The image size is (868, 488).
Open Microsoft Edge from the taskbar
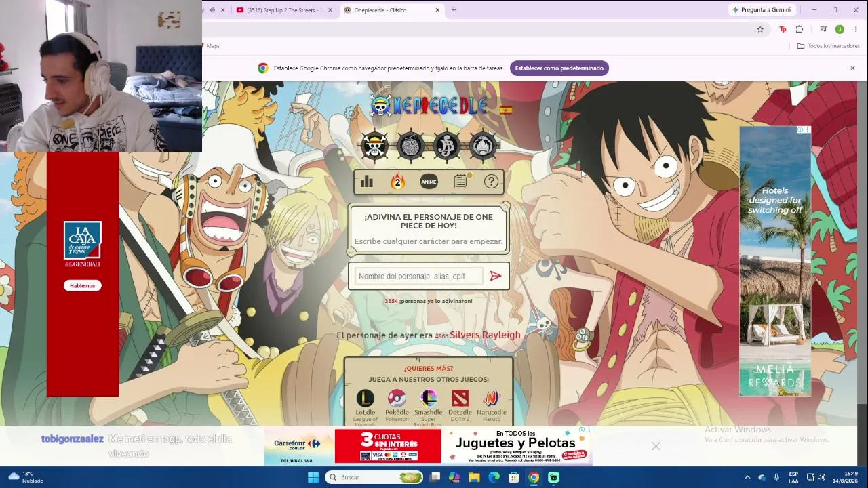point(494,477)
